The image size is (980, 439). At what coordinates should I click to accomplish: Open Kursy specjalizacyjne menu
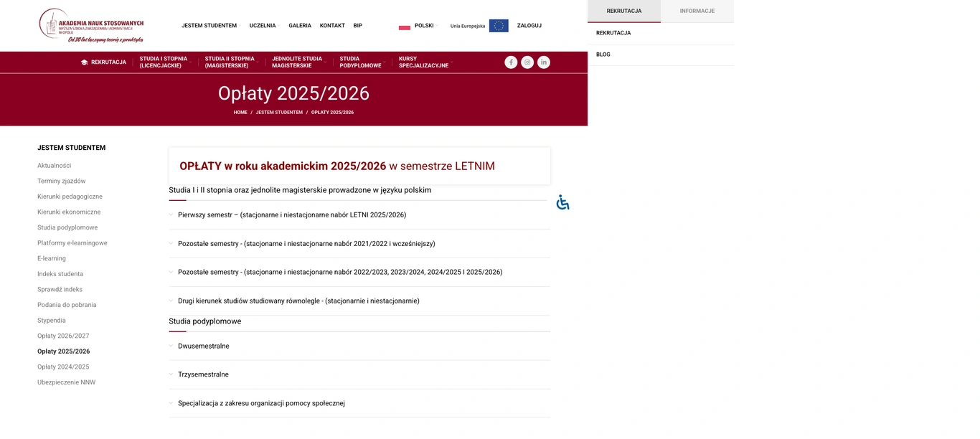pos(425,62)
